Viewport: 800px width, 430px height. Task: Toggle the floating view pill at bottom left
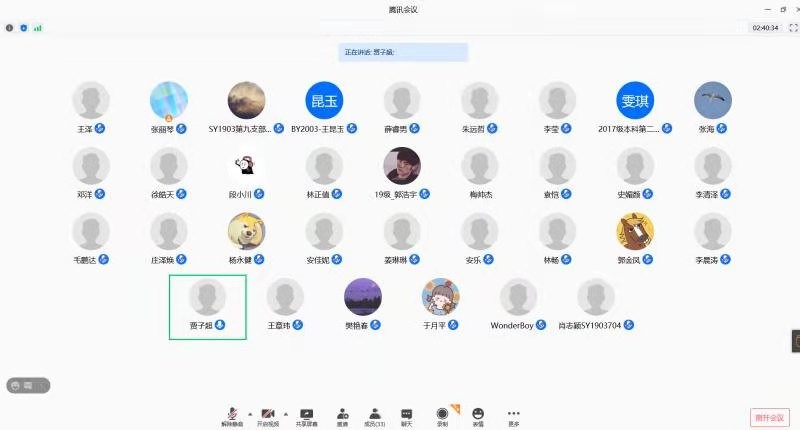point(28,385)
